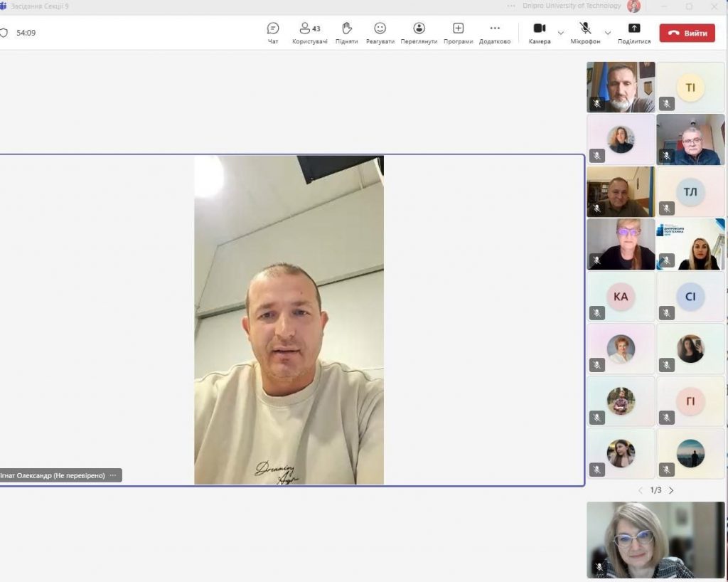Click the profile avatar in title bar
Viewport: 728px width, 582px height.
coord(633,6)
